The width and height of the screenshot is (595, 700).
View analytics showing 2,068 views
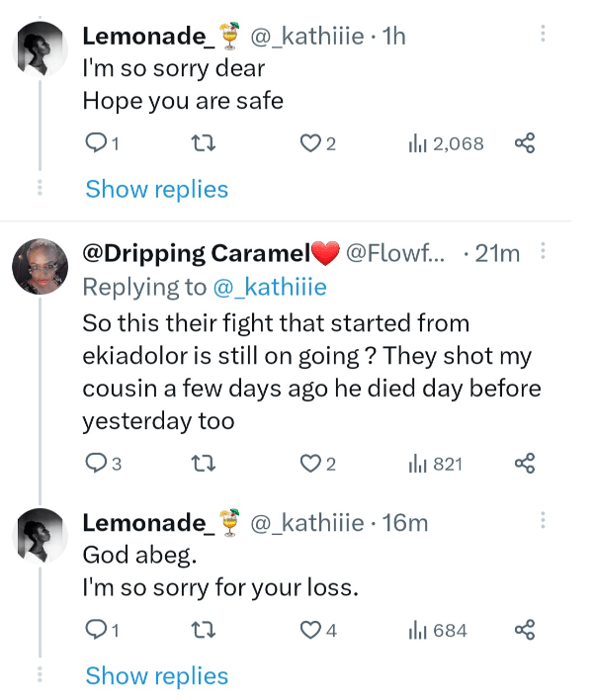pos(447,144)
